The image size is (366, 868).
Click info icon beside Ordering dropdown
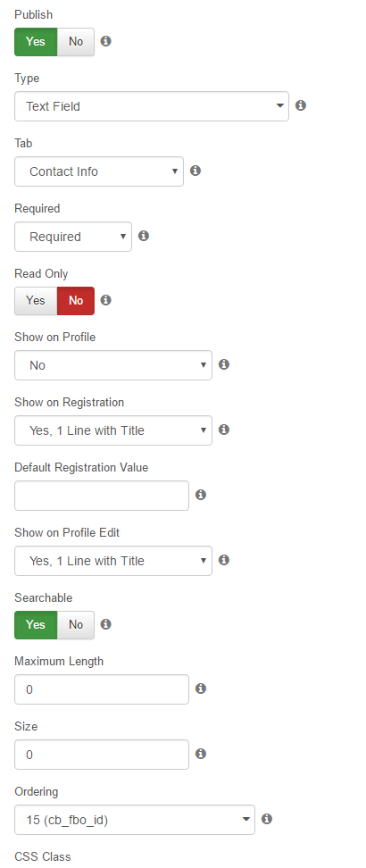click(x=266, y=819)
